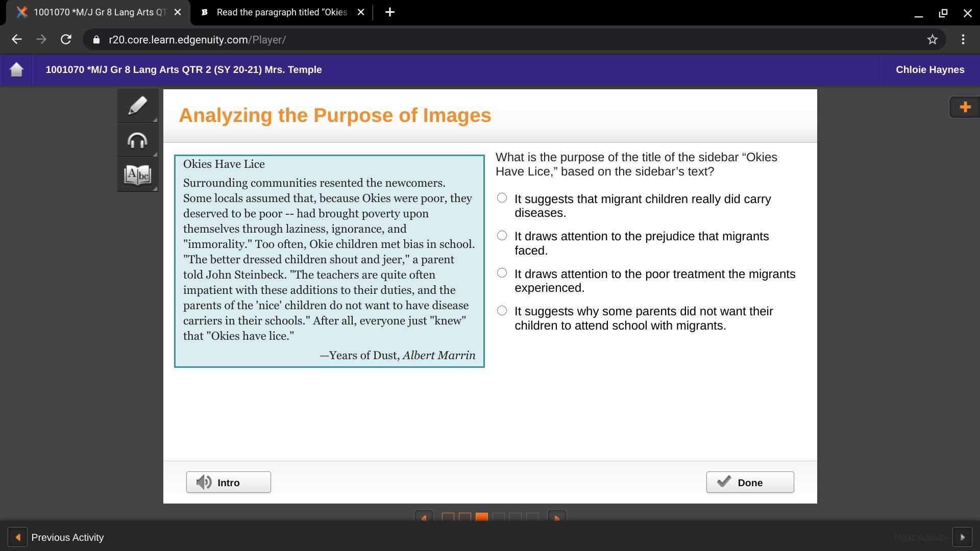Select 'prejudice that migrants faced' option
The image size is (980, 551).
click(502, 236)
